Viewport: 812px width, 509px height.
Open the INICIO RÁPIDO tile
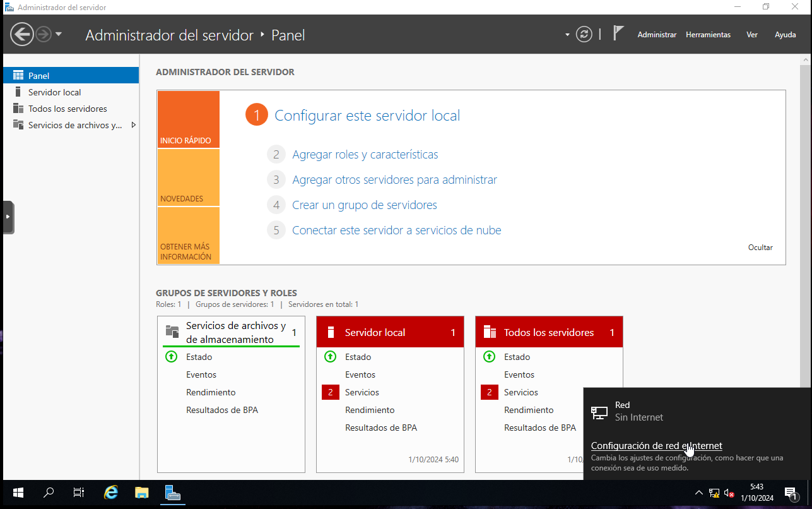189,119
